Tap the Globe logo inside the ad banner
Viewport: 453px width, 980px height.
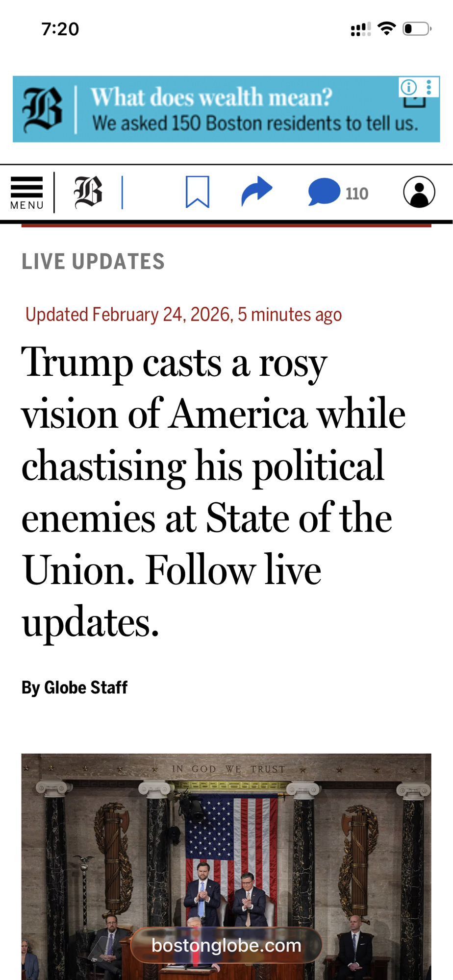coord(43,109)
